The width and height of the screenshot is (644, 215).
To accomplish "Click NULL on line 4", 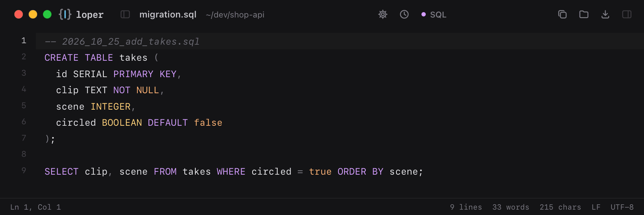I will (x=148, y=90).
